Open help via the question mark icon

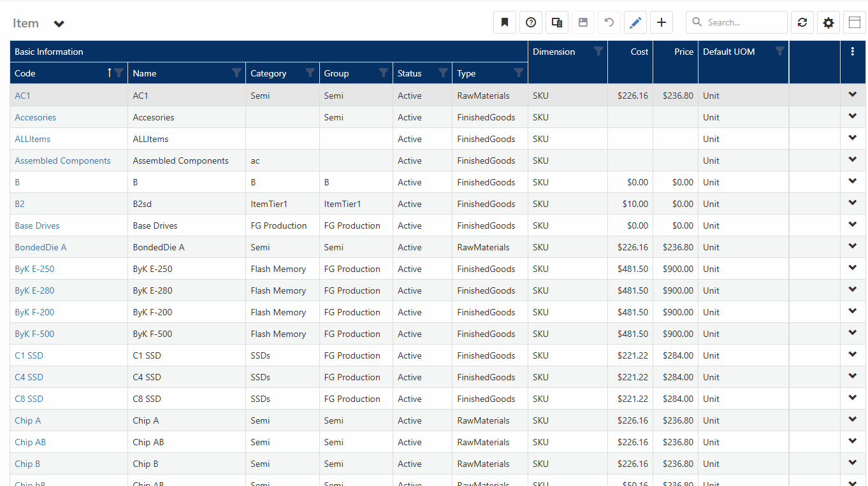point(530,23)
